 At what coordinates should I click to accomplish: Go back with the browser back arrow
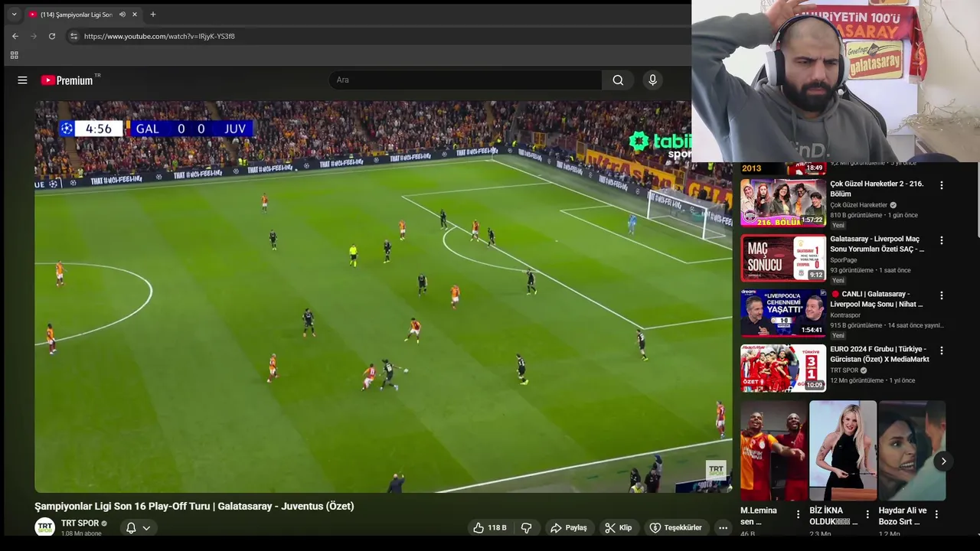[15, 36]
